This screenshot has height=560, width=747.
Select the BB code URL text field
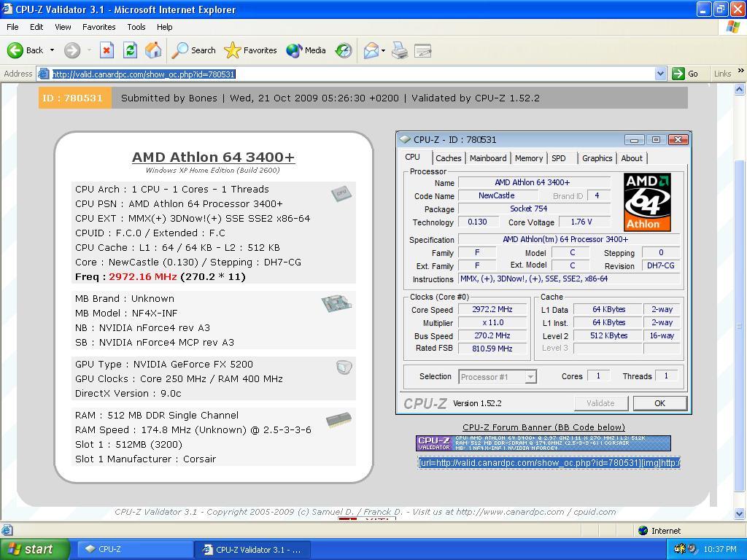point(549,462)
